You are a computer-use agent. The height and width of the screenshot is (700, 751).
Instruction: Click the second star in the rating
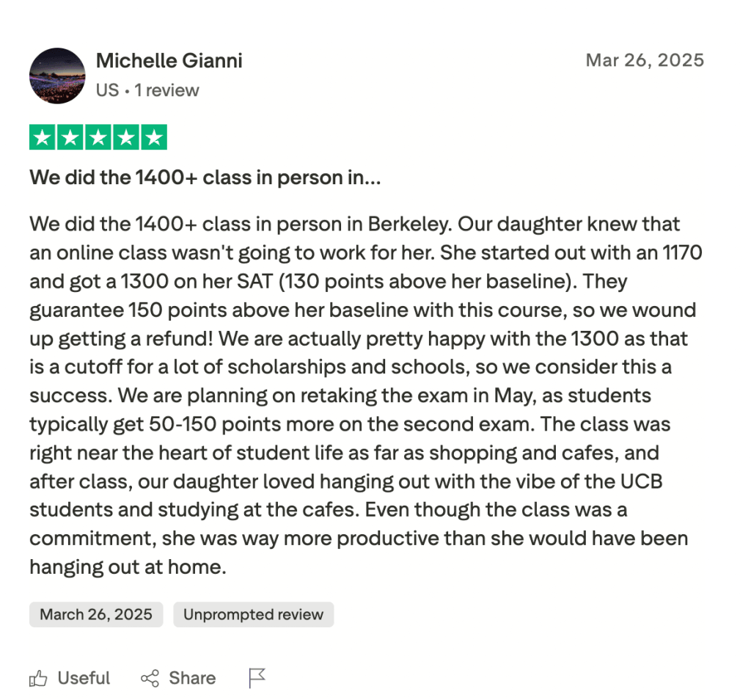pos(70,136)
